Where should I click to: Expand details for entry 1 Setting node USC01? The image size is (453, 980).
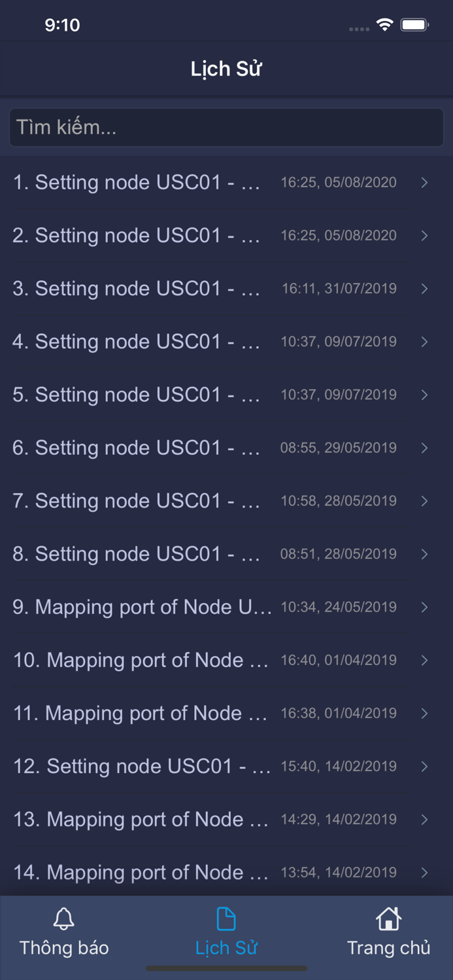point(226,182)
